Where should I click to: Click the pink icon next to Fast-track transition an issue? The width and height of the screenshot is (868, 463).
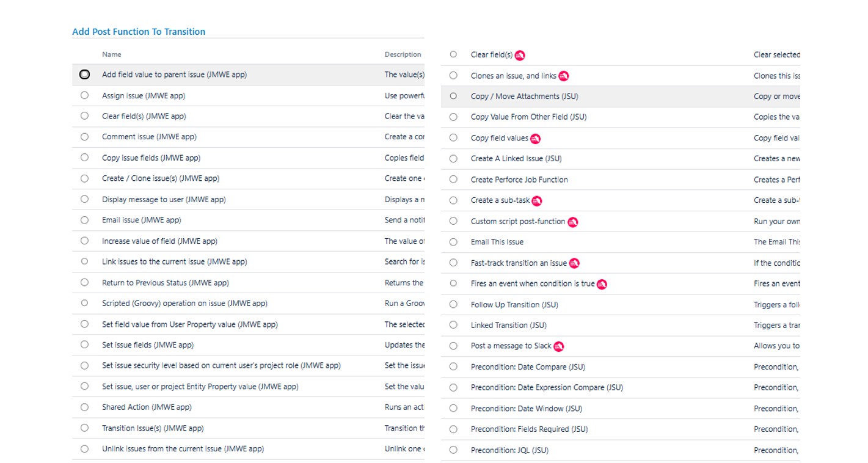(x=574, y=263)
